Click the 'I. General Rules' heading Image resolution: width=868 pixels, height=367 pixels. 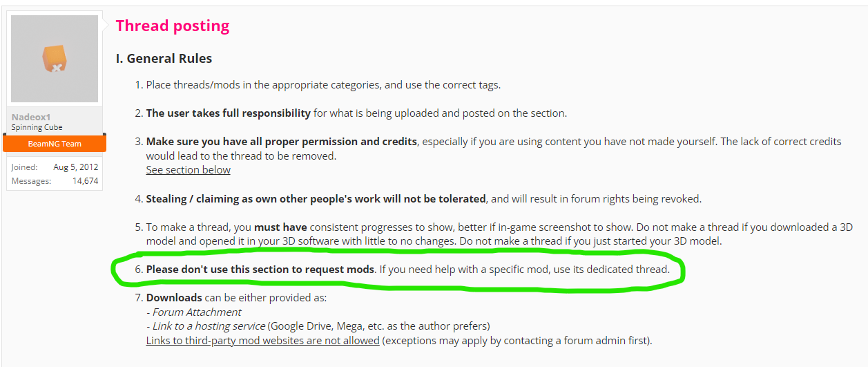pyautogui.click(x=164, y=59)
